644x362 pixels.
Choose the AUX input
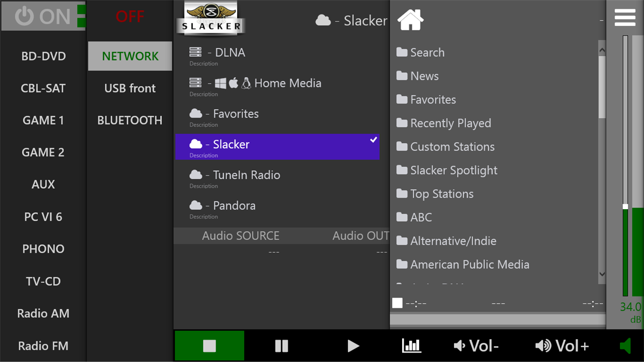(43, 184)
